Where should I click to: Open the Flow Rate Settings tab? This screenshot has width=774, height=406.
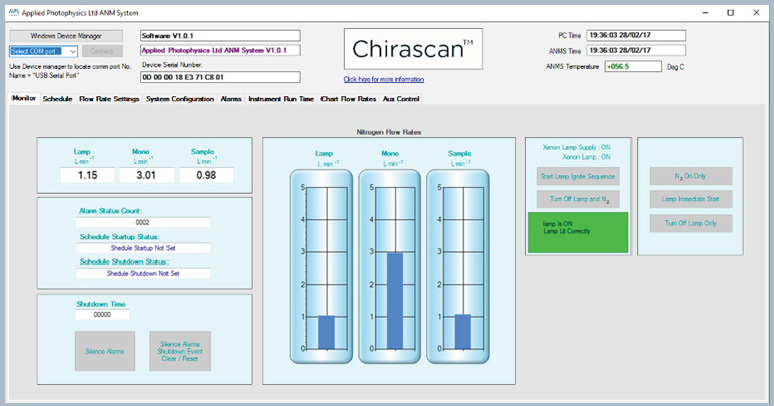pyautogui.click(x=109, y=99)
